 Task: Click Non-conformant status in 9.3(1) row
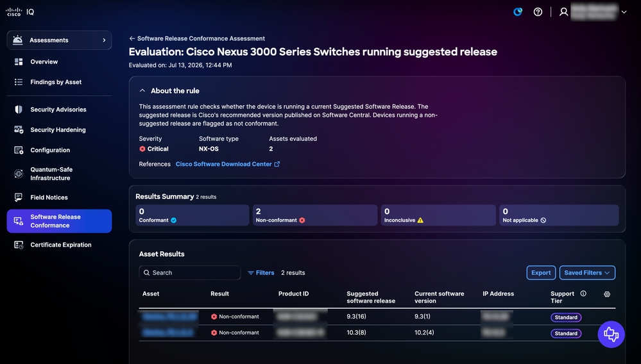(235, 317)
